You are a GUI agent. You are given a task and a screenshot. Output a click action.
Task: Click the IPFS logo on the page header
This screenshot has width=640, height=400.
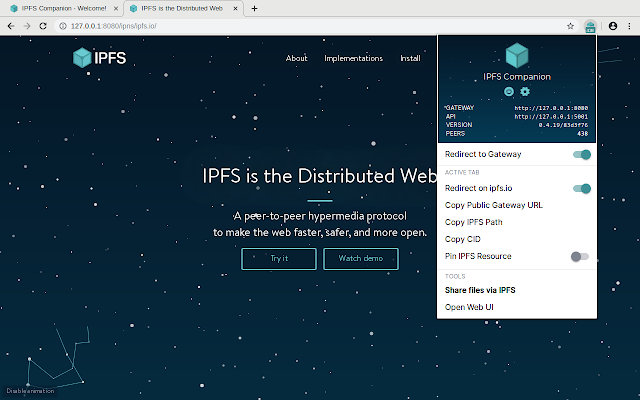click(x=99, y=58)
